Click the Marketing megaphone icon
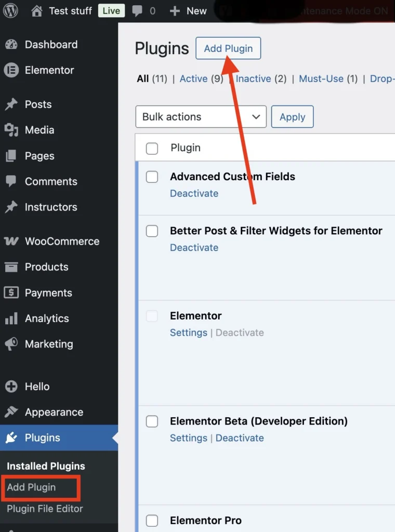 click(x=11, y=344)
